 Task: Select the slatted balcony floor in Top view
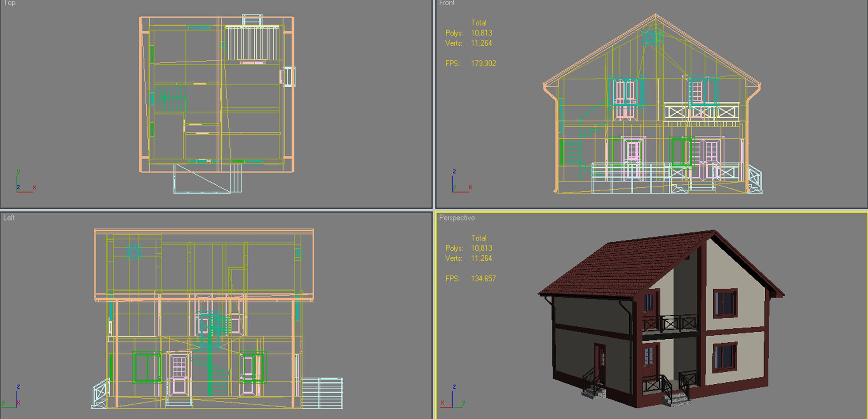[x=252, y=43]
